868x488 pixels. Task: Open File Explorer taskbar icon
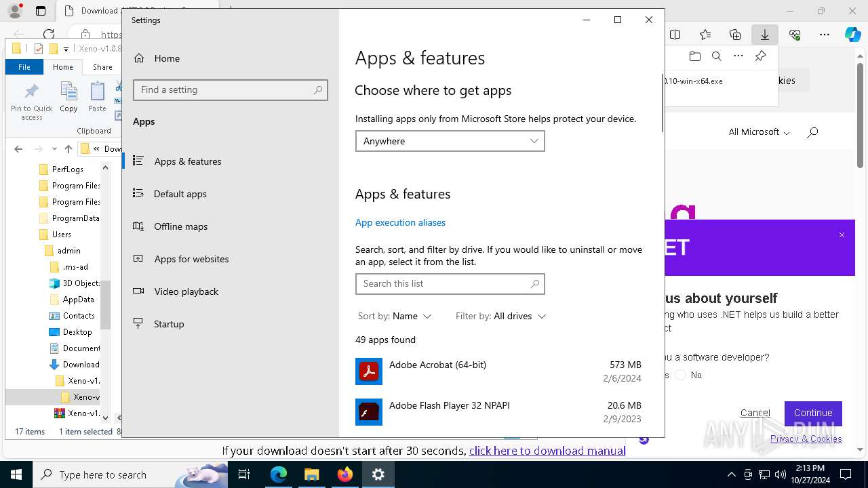pos(311,474)
